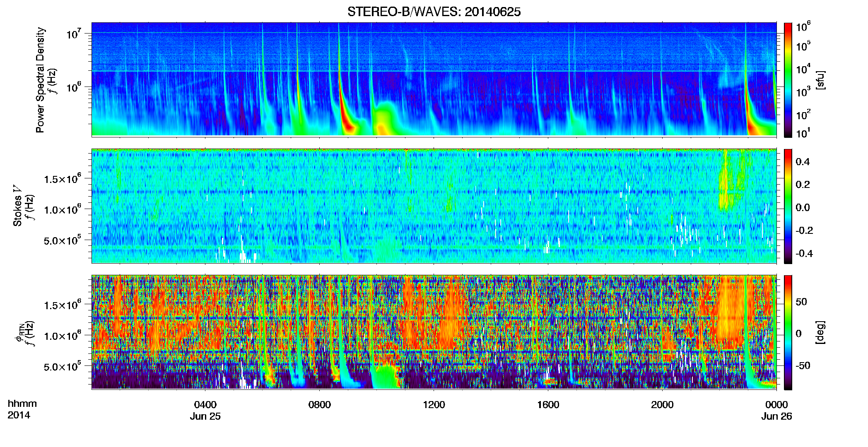Click the "Jun 26" date label

[x=776, y=416]
